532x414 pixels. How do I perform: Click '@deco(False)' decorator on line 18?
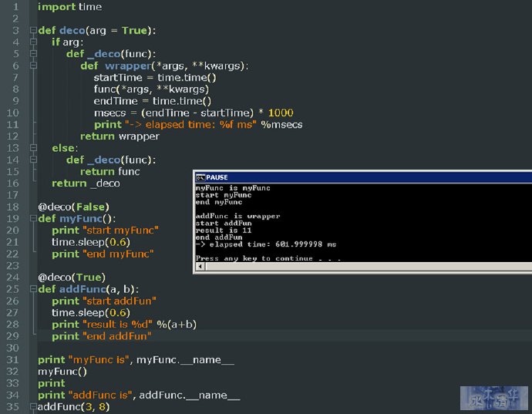coord(73,207)
